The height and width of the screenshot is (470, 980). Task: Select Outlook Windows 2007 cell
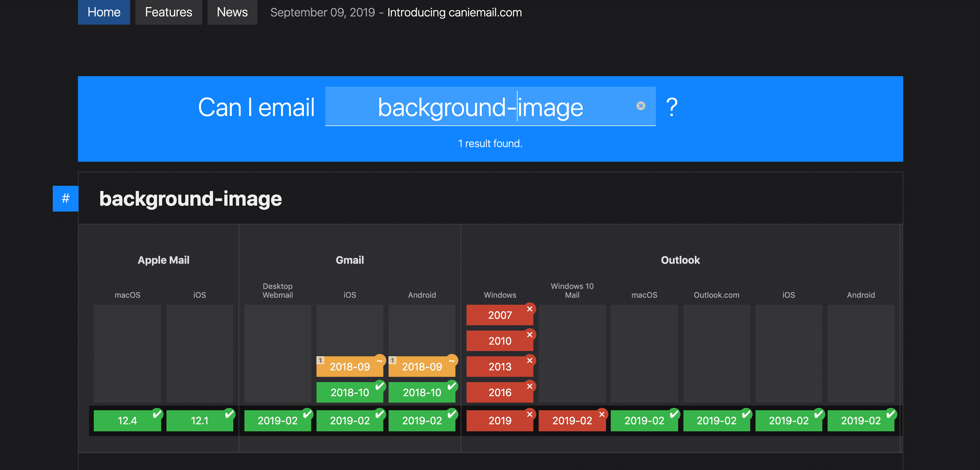pyautogui.click(x=500, y=315)
